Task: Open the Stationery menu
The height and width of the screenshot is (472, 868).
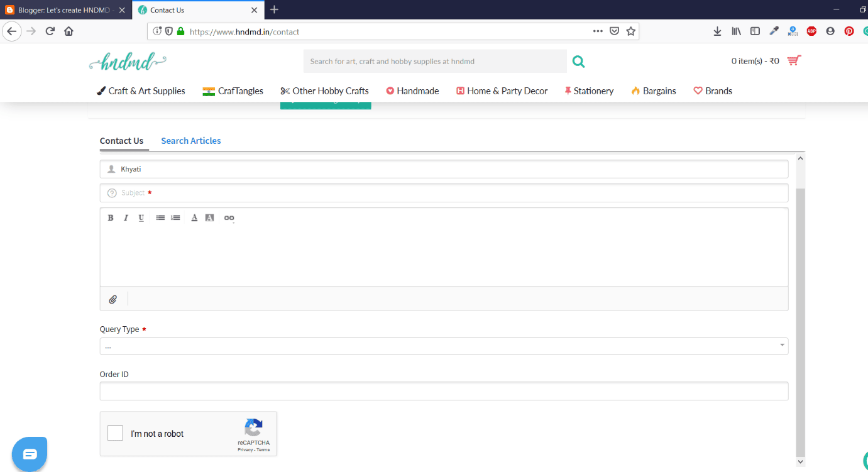Action: pos(589,91)
